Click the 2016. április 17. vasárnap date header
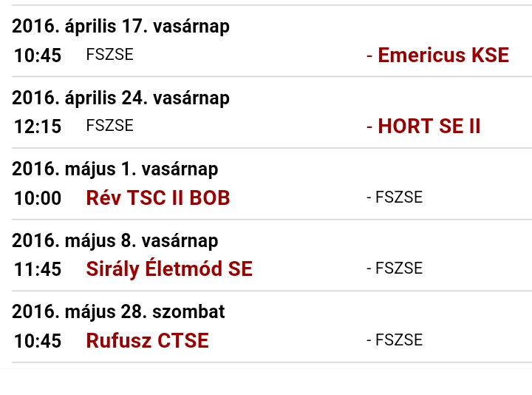The image size is (532, 395). (x=120, y=27)
